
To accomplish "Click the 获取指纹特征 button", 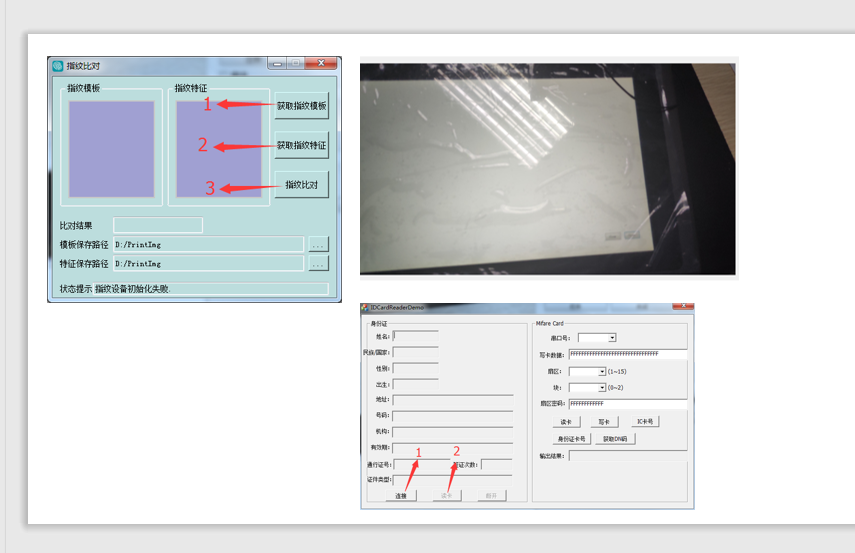I will (x=302, y=145).
